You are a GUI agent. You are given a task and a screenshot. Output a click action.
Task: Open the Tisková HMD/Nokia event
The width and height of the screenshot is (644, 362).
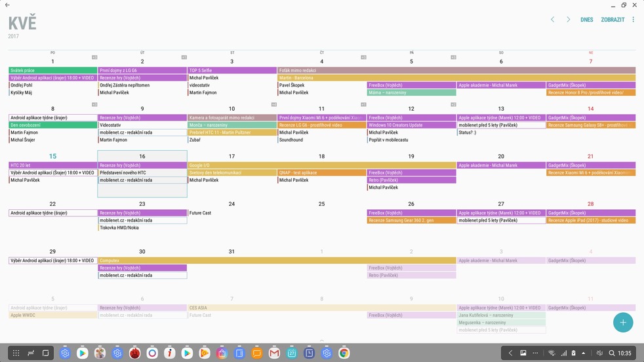coord(142,228)
